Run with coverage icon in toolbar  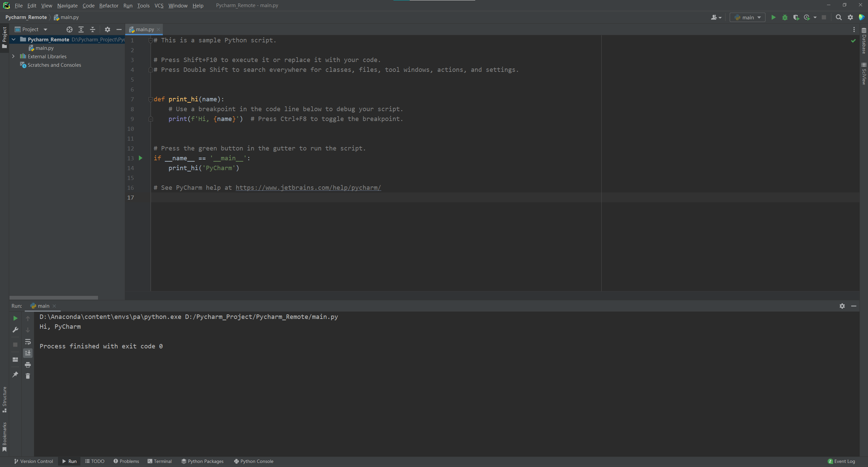(796, 17)
